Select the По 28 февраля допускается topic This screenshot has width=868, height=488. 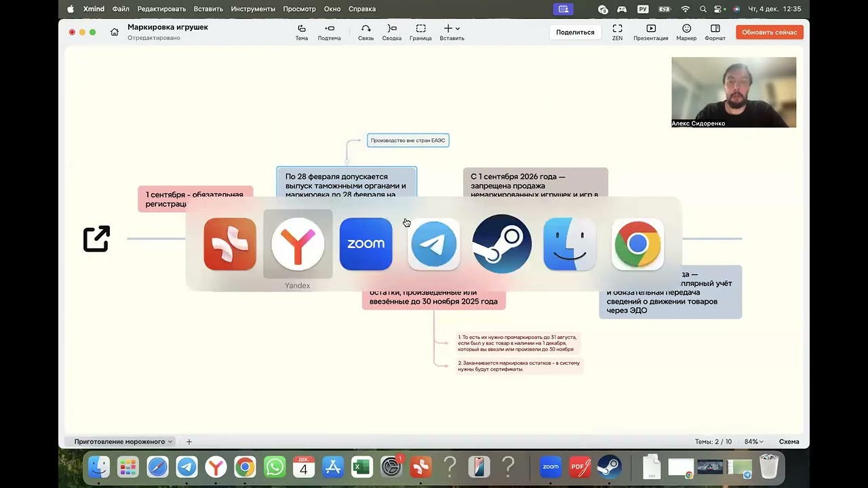pos(347,182)
